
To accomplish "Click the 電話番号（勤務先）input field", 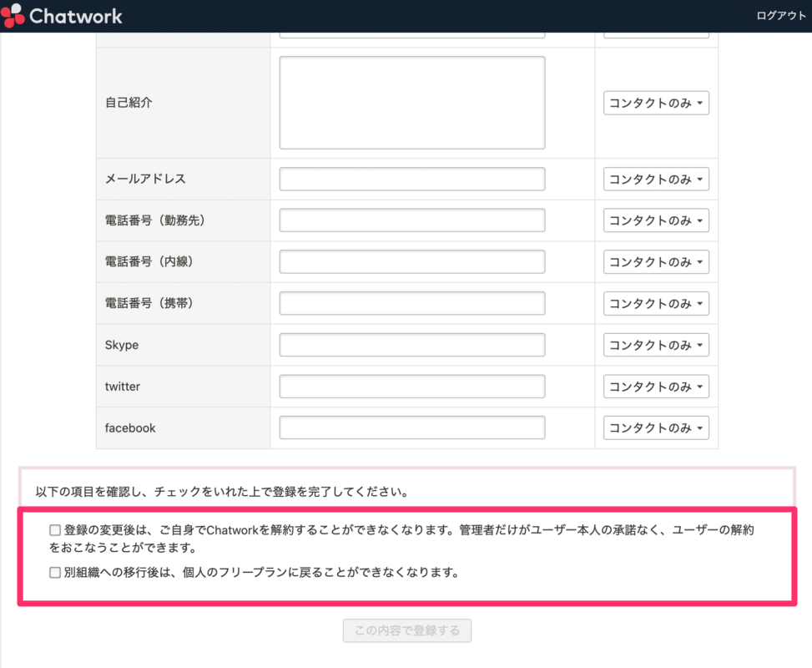I will (411, 220).
